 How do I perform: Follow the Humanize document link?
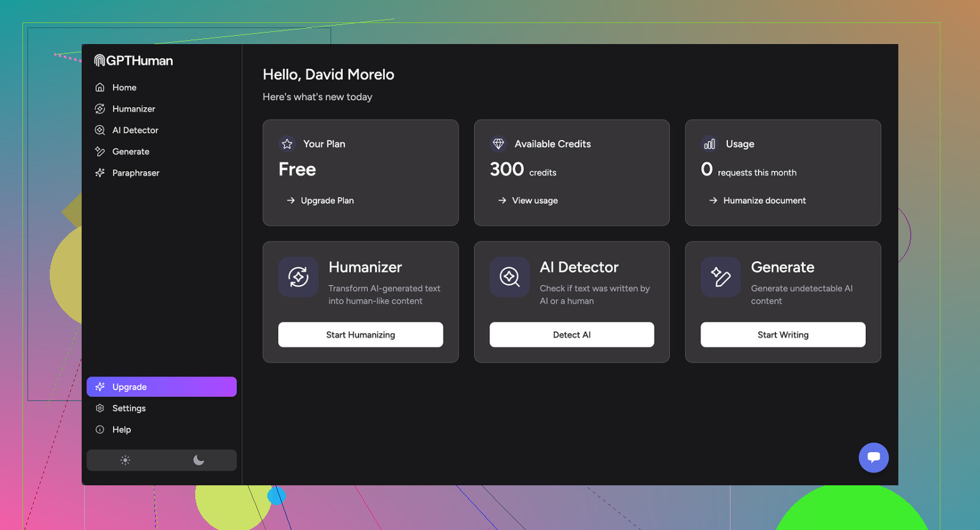tap(764, 201)
